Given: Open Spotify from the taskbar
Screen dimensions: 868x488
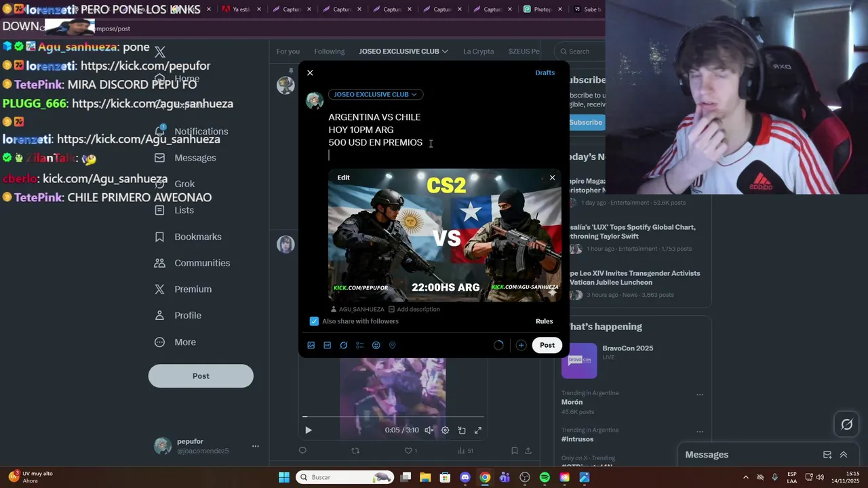Looking at the screenshot, I should (x=545, y=477).
